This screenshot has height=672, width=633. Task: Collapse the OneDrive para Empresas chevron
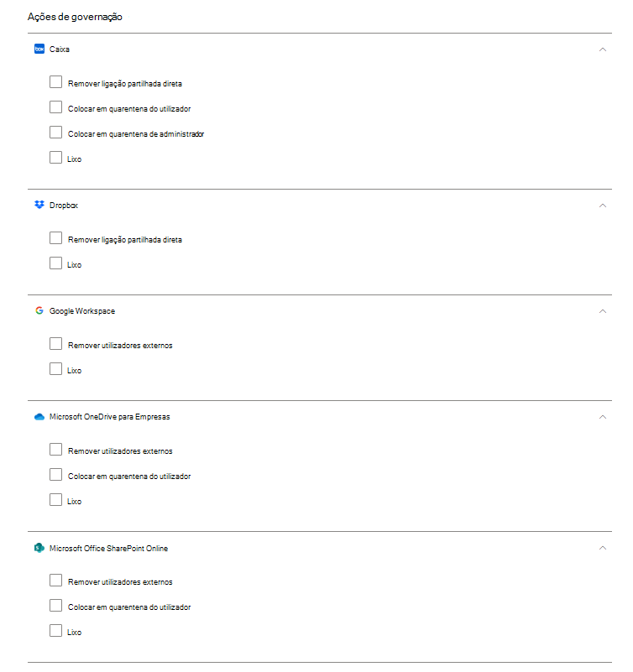point(603,417)
